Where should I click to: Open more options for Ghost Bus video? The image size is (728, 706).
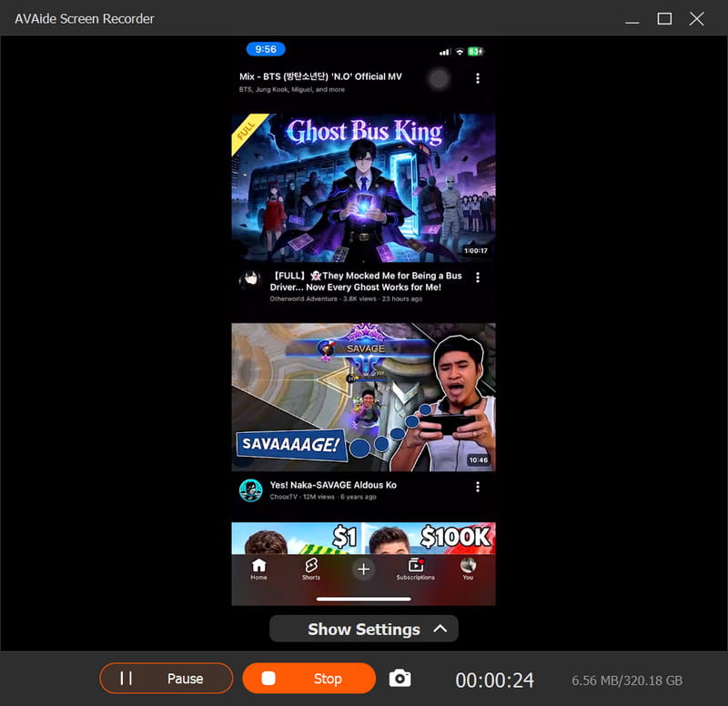[478, 277]
